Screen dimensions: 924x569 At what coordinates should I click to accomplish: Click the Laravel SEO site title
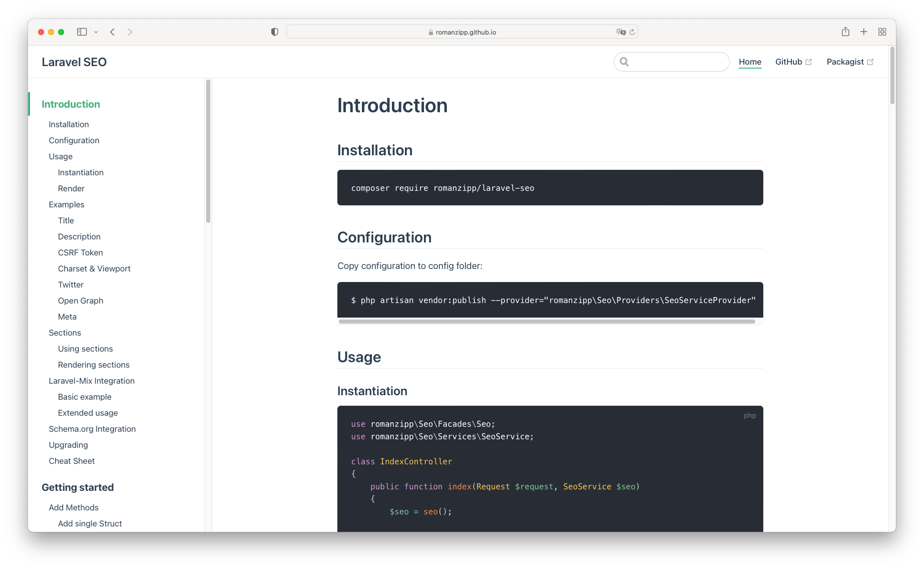[74, 62]
